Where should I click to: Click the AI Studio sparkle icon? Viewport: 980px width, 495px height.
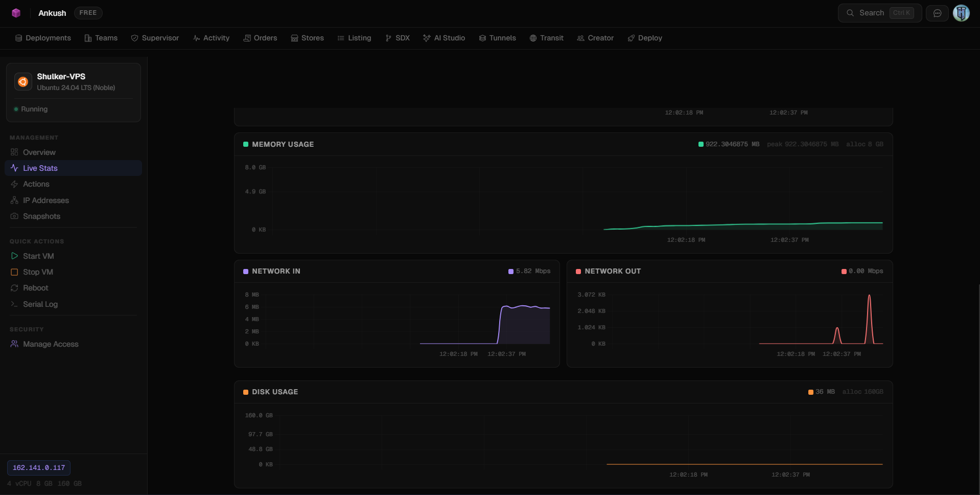coord(427,38)
